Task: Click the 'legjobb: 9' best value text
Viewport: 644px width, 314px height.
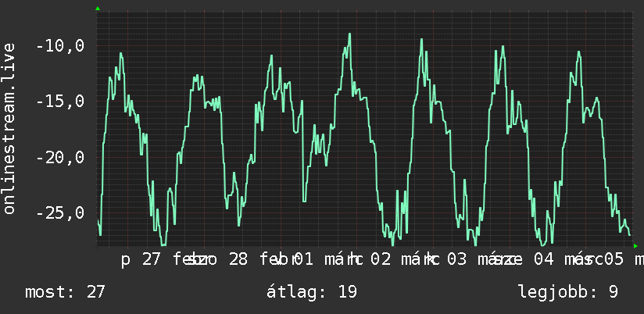Action: pos(568,292)
